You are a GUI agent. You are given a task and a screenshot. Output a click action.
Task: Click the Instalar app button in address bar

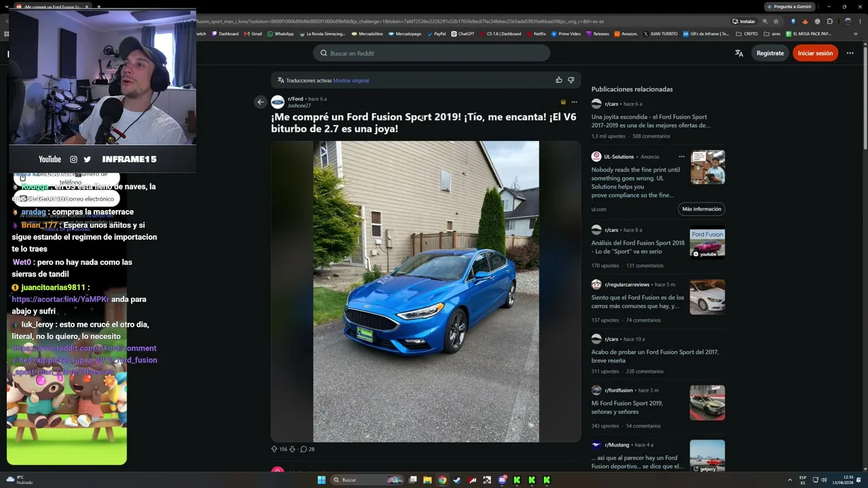pos(744,21)
